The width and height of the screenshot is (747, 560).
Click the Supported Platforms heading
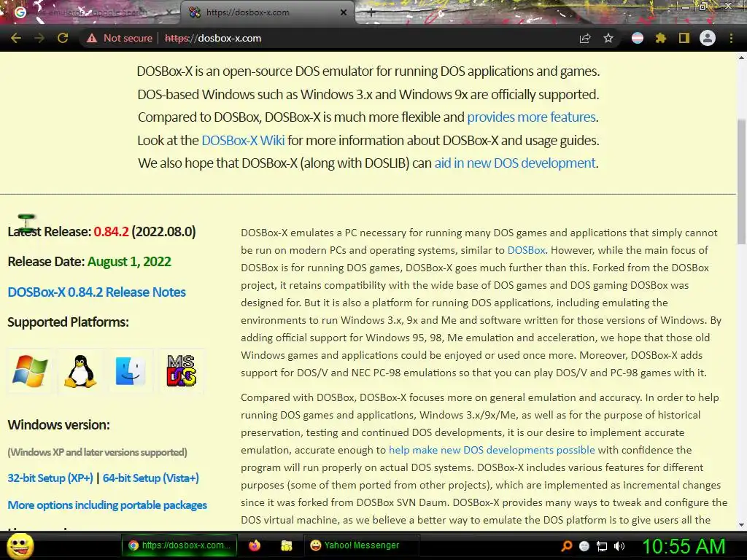68,322
